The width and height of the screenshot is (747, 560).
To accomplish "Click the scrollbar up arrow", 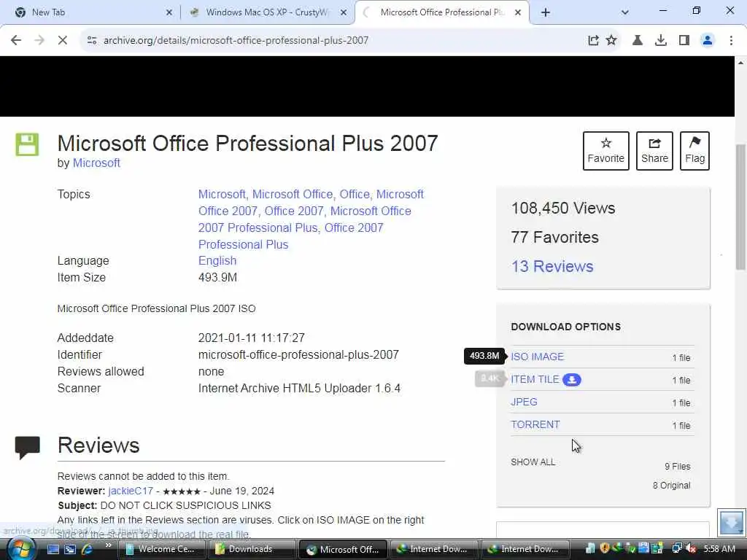I will (x=740, y=63).
